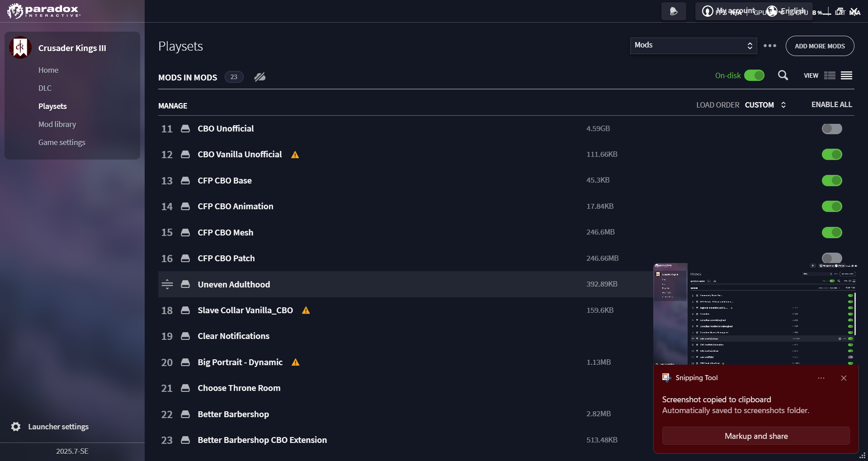868x461 pixels.
Task: Open the English language selector
Action: pos(787,11)
